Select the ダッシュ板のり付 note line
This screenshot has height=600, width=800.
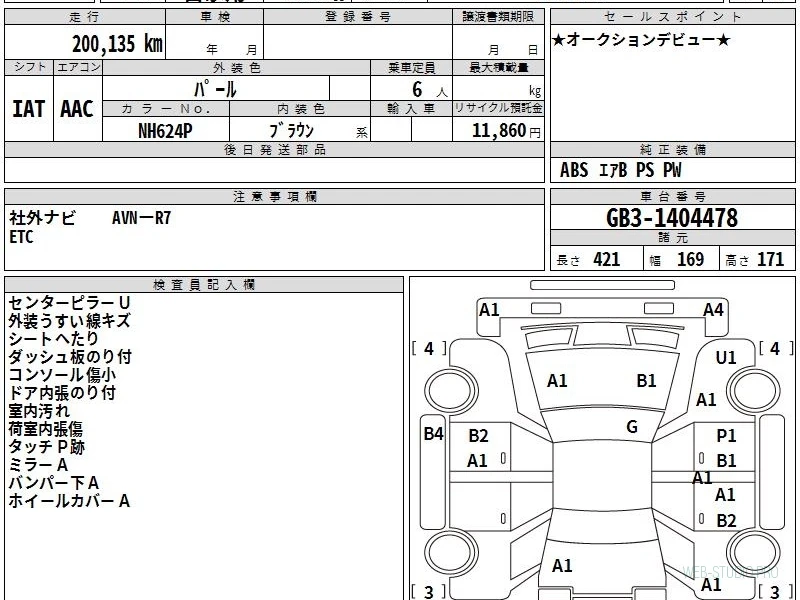point(70,357)
